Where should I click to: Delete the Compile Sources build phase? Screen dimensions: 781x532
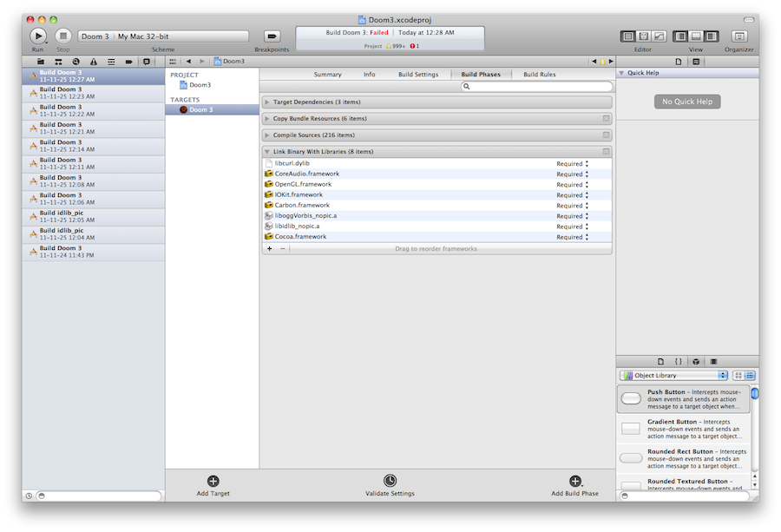pos(607,135)
